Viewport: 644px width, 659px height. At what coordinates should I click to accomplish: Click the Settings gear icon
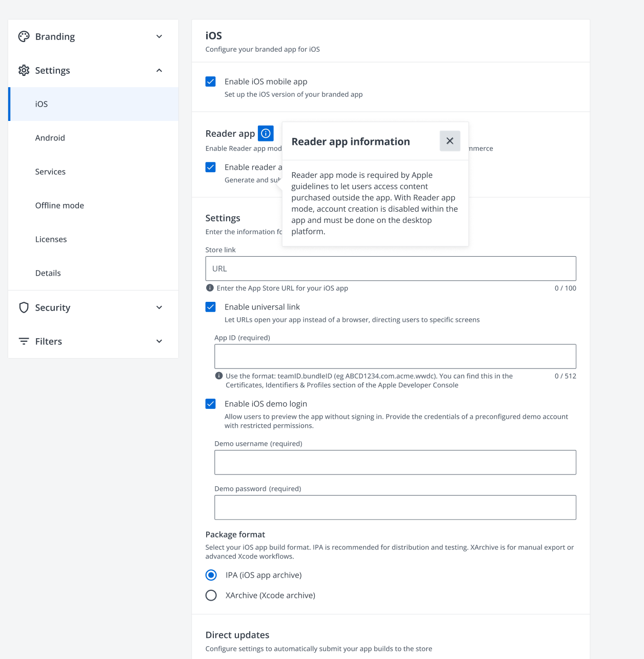[x=24, y=70]
